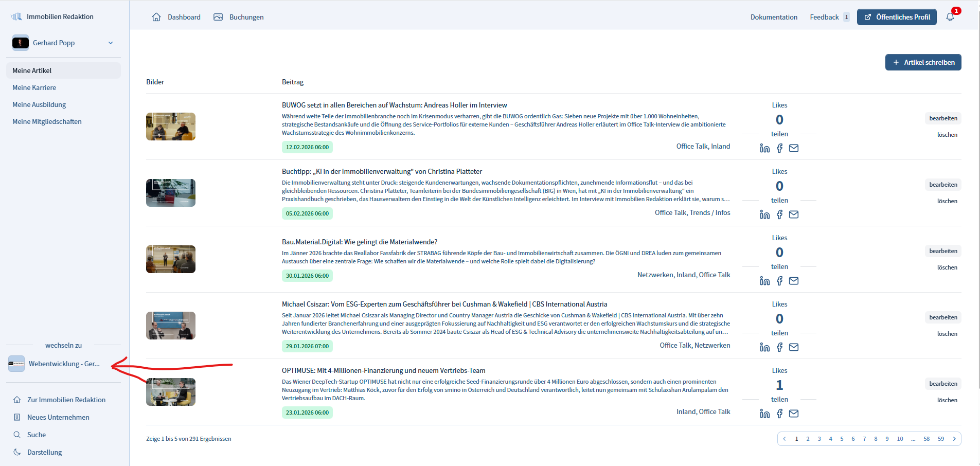
Task: Click the Artikel schreiben button
Action: tap(923, 62)
